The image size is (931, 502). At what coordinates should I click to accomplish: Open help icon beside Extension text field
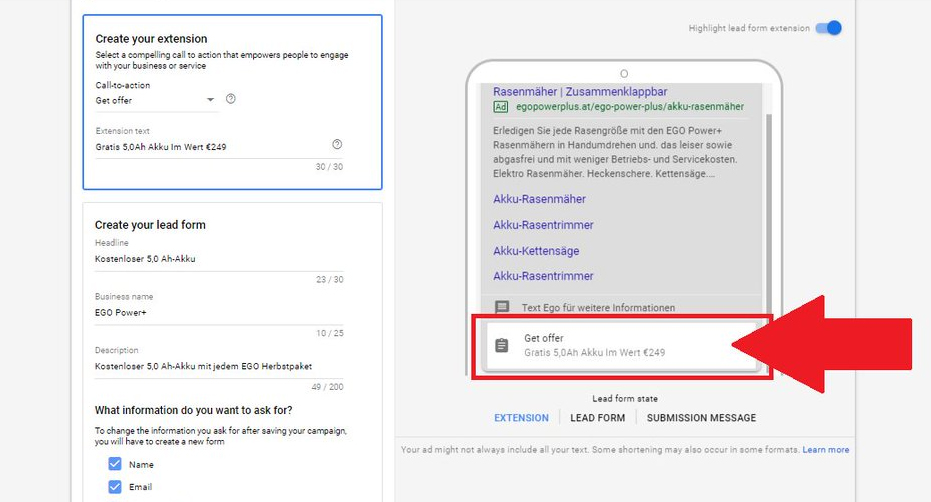click(x=337, y=144)
